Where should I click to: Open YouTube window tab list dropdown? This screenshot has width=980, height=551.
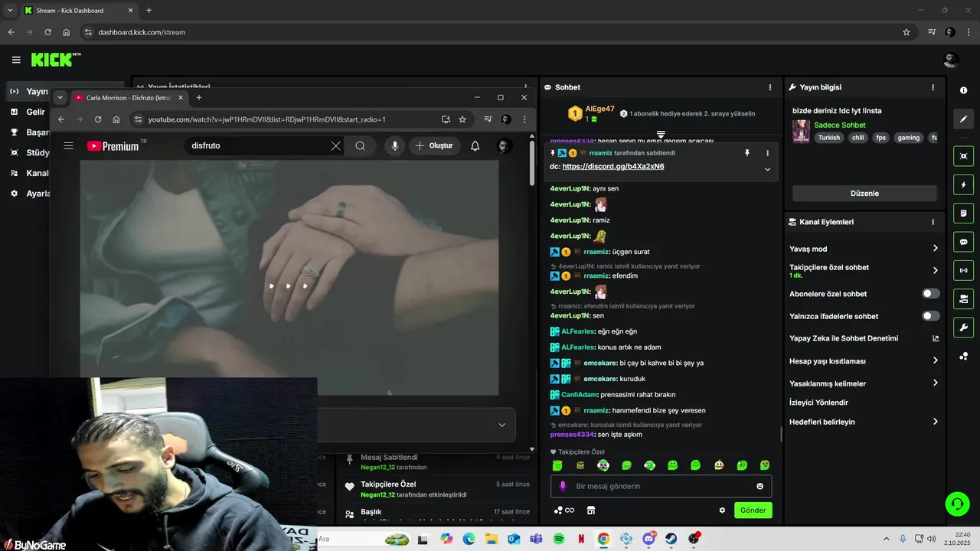60,98
